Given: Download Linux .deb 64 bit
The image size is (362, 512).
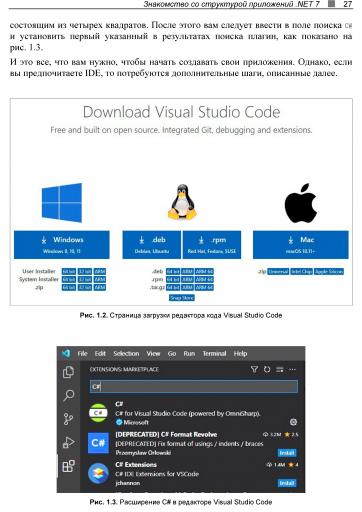Looking at the screenshot, I should click(173, 271).
